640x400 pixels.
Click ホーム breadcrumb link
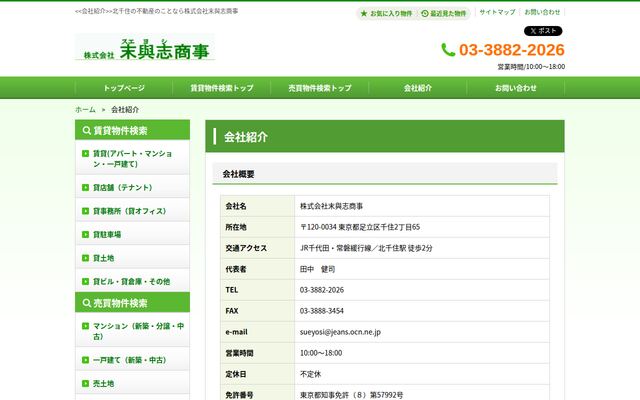point(85,109)
